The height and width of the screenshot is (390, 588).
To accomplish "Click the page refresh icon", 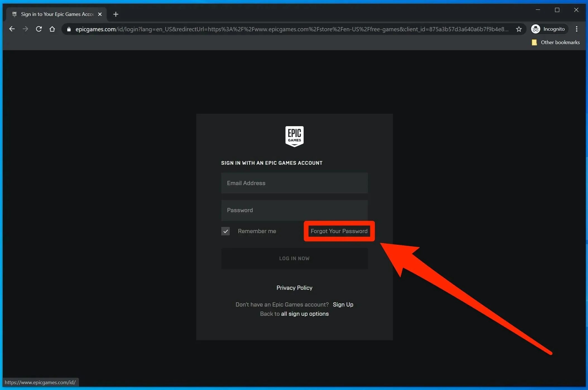I will point(38,29).
